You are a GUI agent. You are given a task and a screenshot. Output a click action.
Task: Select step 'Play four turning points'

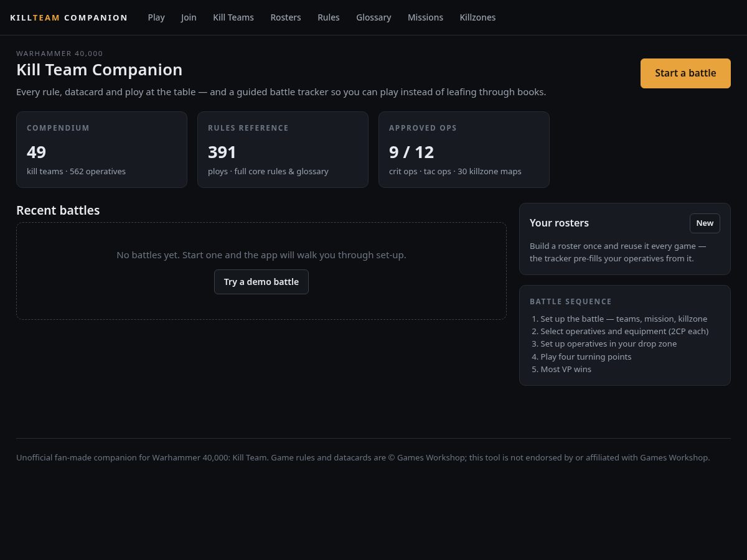tap(586, 357)
